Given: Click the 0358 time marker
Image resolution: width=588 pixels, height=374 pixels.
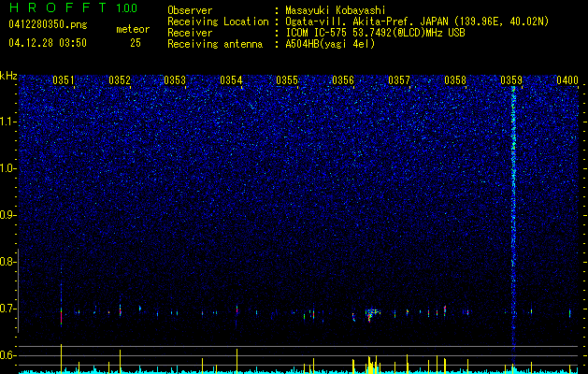Looking at the screenshot, I should [x=455, y=80].
